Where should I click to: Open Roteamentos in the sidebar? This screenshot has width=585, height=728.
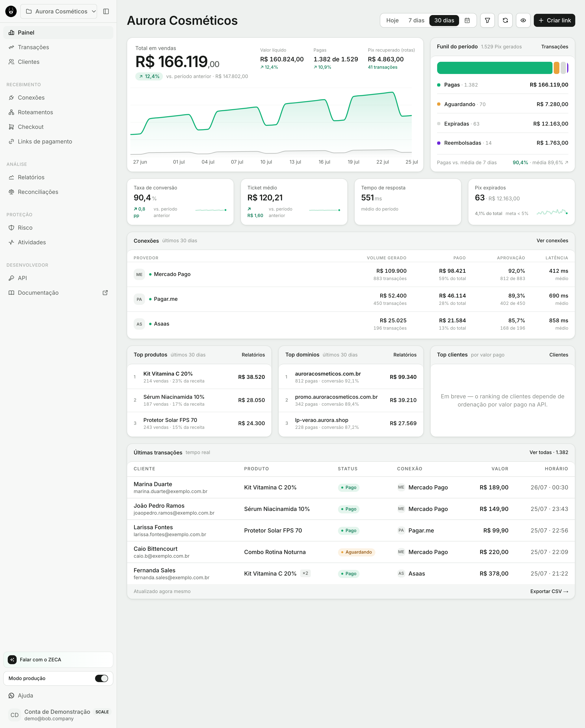click(58, 112)
